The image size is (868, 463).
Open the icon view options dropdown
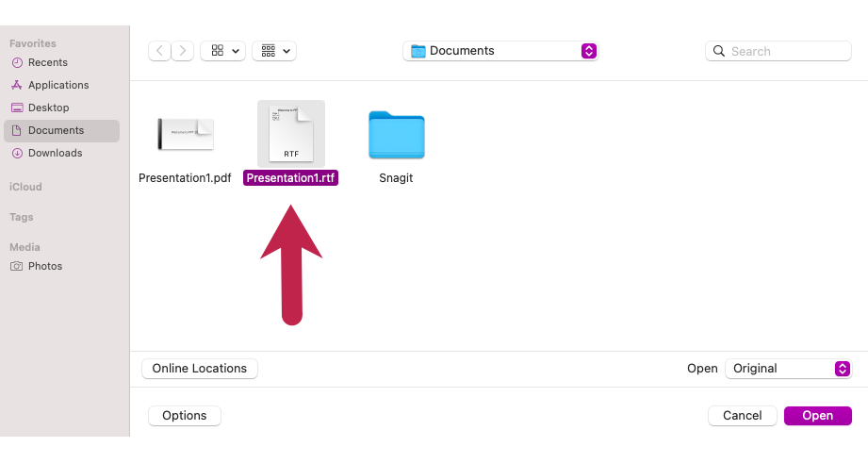tap(223, 51)
